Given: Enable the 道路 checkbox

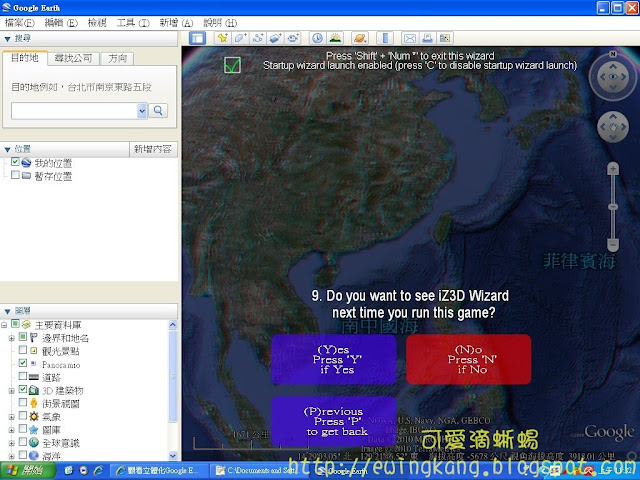Looking at the screenshot, I should click(x=23, y=376).
